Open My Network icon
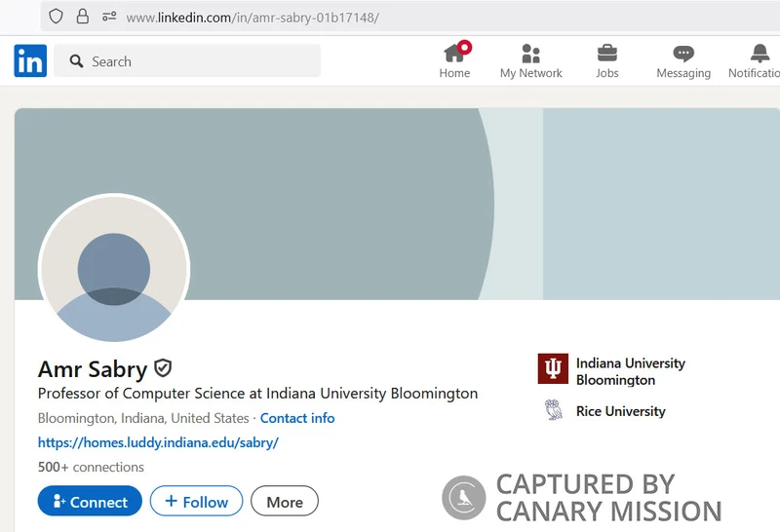Viewport: 780px width, 532px height. click(530, 53)
